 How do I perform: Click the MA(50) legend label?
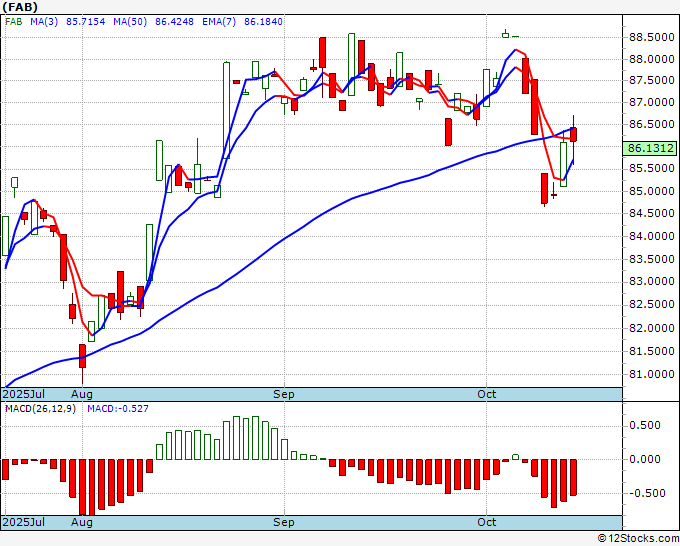(x=130, y=22)
